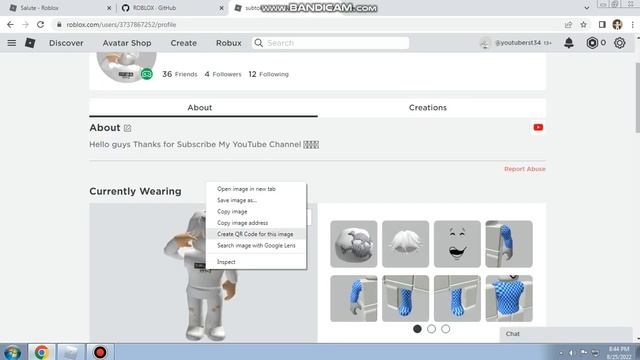Image resolution: width=640 pixels, height=360 pixels.
Task: Click the browser address bar URL
Action: 121,24
